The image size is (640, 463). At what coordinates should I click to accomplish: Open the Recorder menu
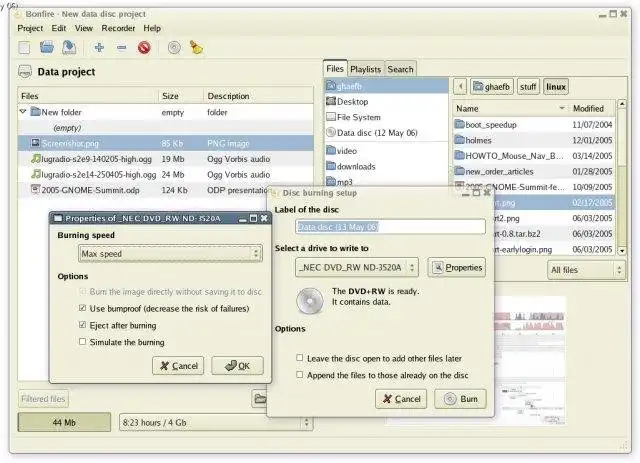click(x=118, y=28)
